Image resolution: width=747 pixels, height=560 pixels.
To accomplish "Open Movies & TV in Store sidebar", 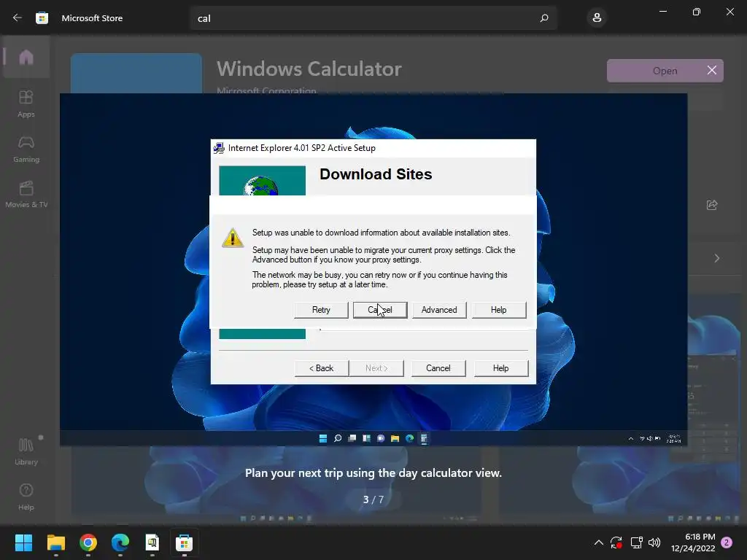I will 26,194.
